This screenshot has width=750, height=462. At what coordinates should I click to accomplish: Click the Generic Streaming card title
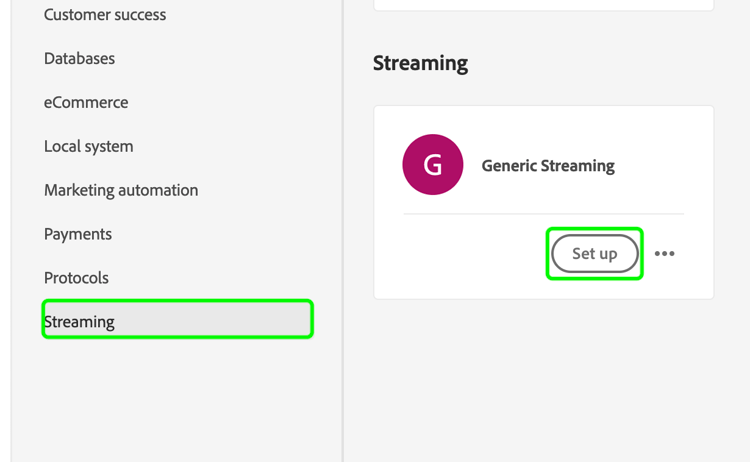(x=548, y=166)
